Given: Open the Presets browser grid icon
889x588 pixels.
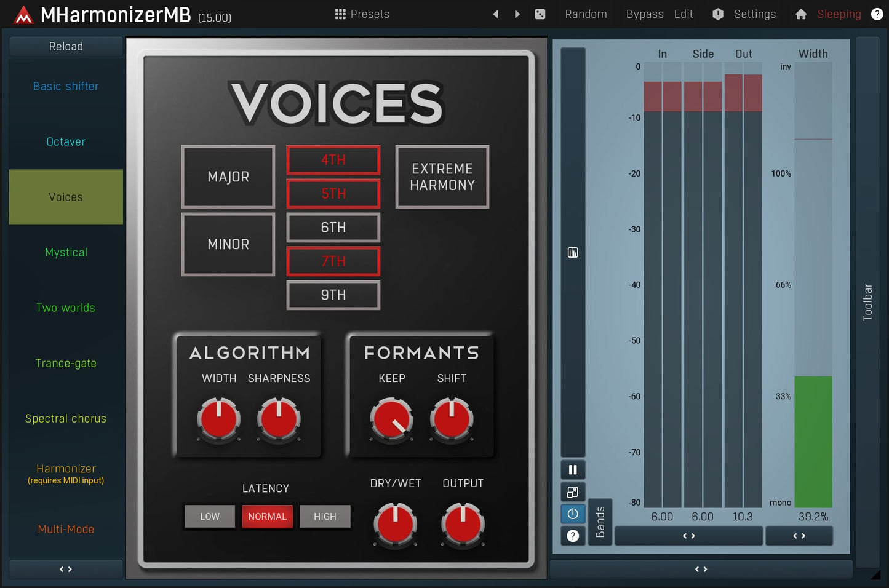Looking at the screenshot, I should pyautogui.click(x=340, y=14).
